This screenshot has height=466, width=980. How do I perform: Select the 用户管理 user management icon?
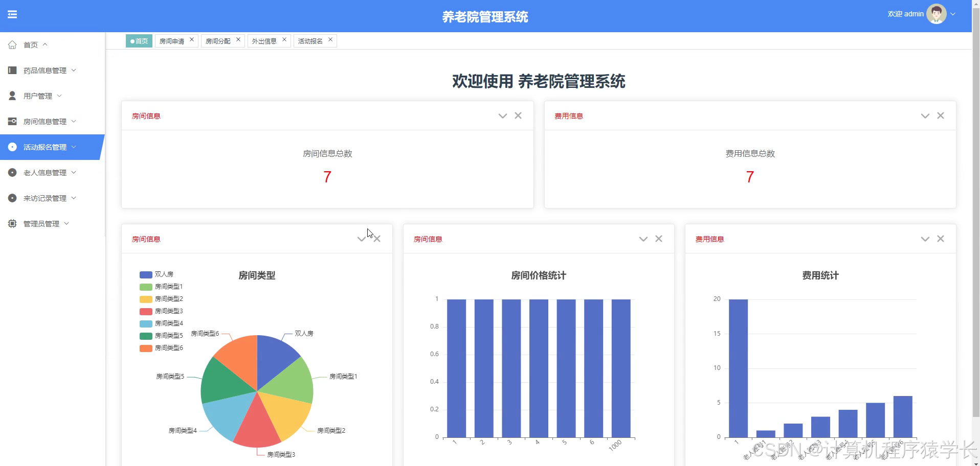[x=12, y=96]
